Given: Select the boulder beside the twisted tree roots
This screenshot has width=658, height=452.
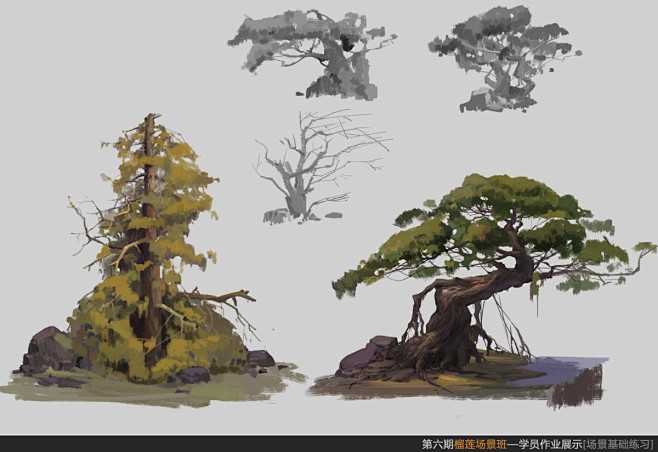Looking at the screenshot, I should pyautogui.click(x=369, y=355).
